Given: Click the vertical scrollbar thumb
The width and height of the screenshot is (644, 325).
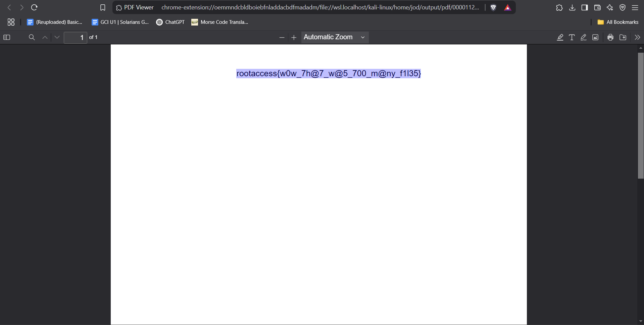Looking at the screenshot, I should 641,115.
